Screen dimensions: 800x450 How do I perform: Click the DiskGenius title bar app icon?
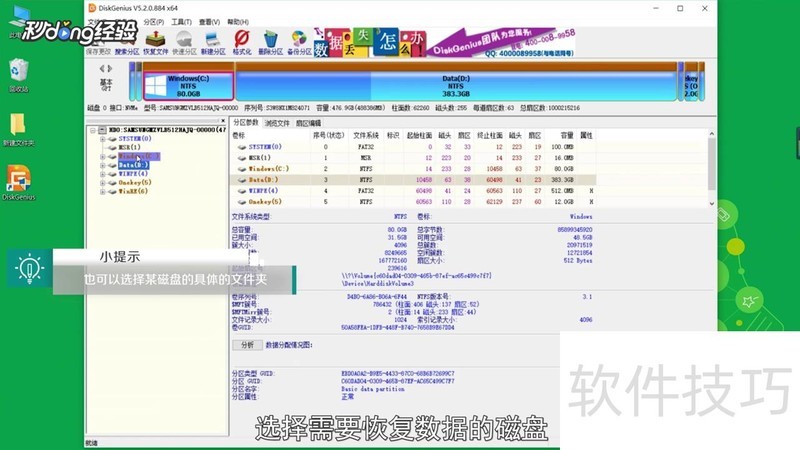pos(92,8)
